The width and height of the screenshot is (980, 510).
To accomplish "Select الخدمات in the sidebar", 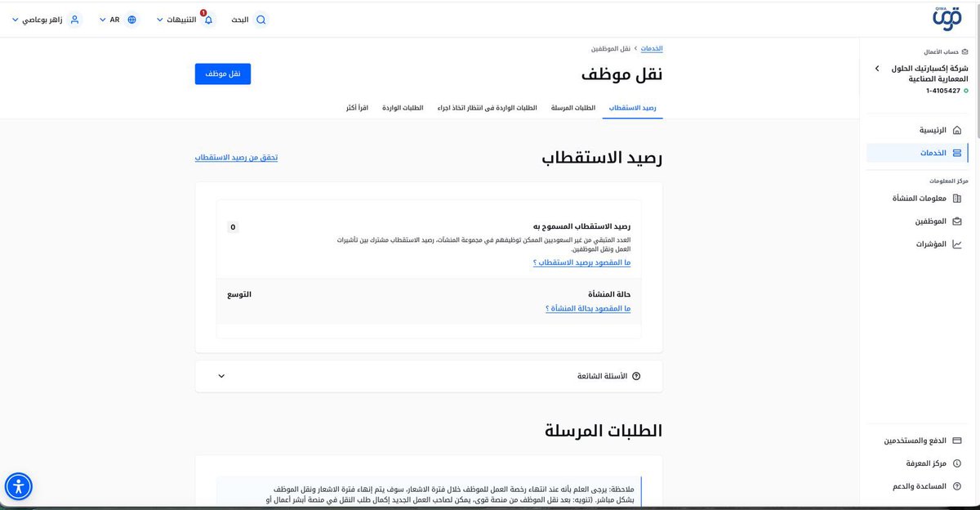I will coord(917,153).
